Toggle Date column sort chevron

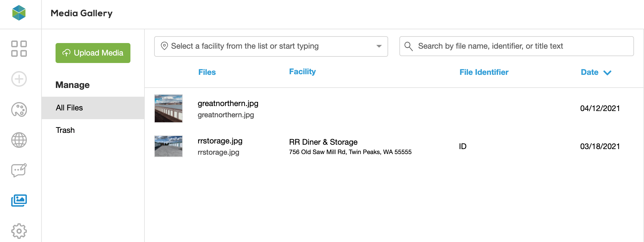[607, 73]
